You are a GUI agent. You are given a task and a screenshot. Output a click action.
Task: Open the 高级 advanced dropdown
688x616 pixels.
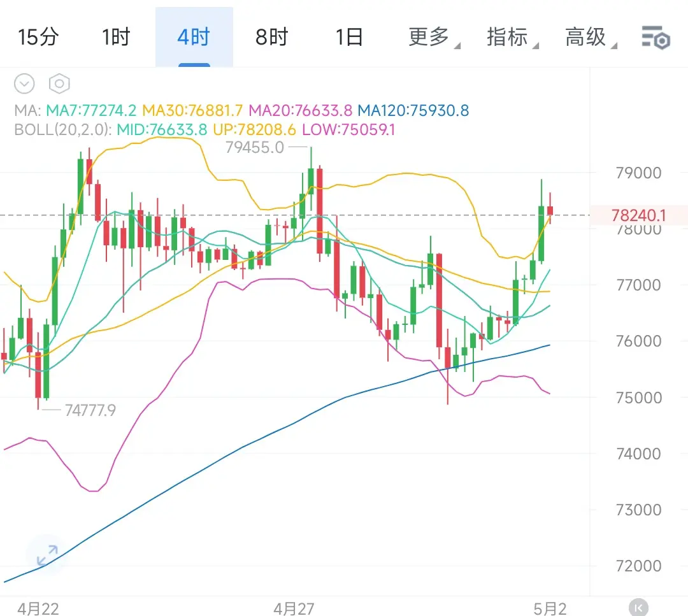click(x=590, y=37)
